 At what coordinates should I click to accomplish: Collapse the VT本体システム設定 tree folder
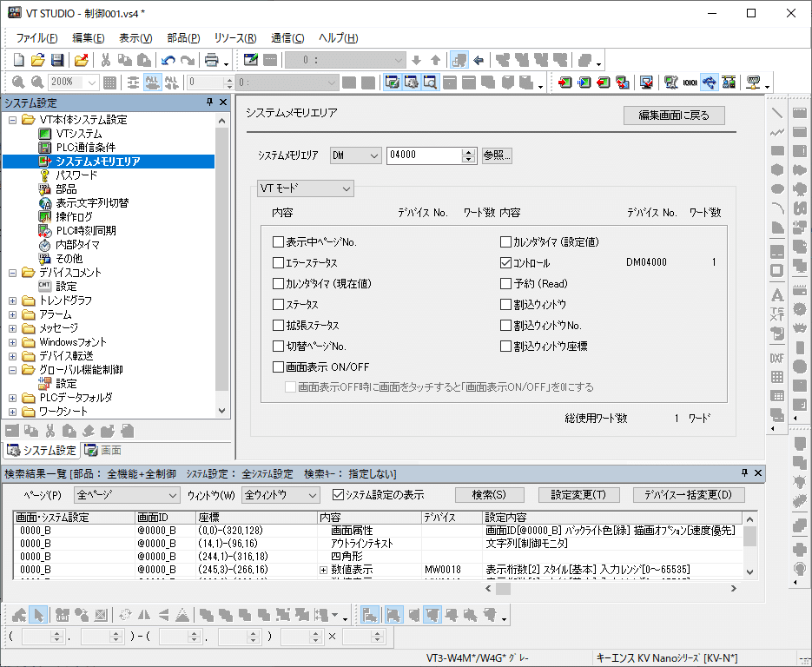click(12, 120)
